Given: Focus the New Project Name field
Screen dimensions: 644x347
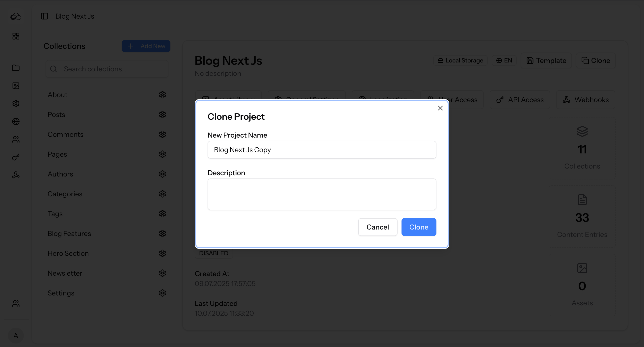Looking at the screenshot, I should pyautogui.click(x=322, y=150).
